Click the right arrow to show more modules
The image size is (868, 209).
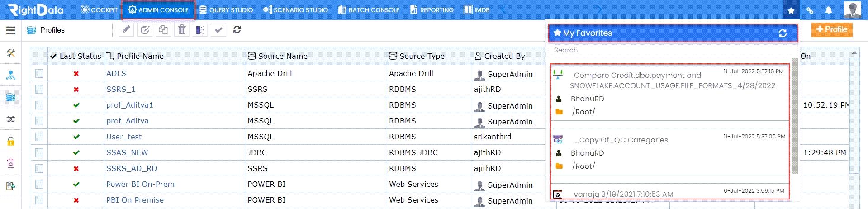(x=599, y=10)
